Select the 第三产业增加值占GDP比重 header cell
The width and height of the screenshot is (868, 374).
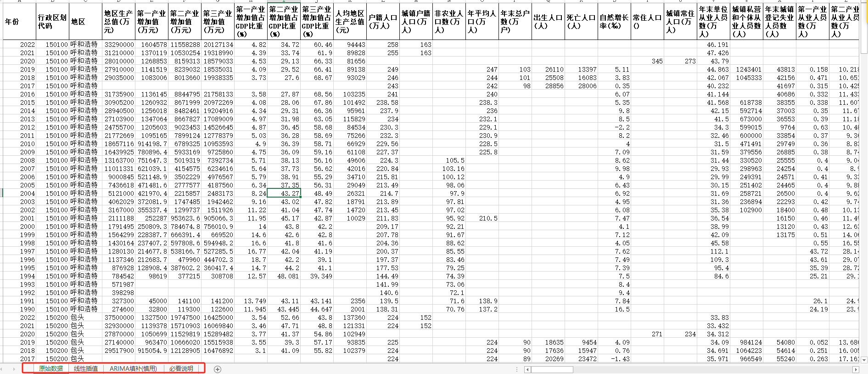pos(317,22)
